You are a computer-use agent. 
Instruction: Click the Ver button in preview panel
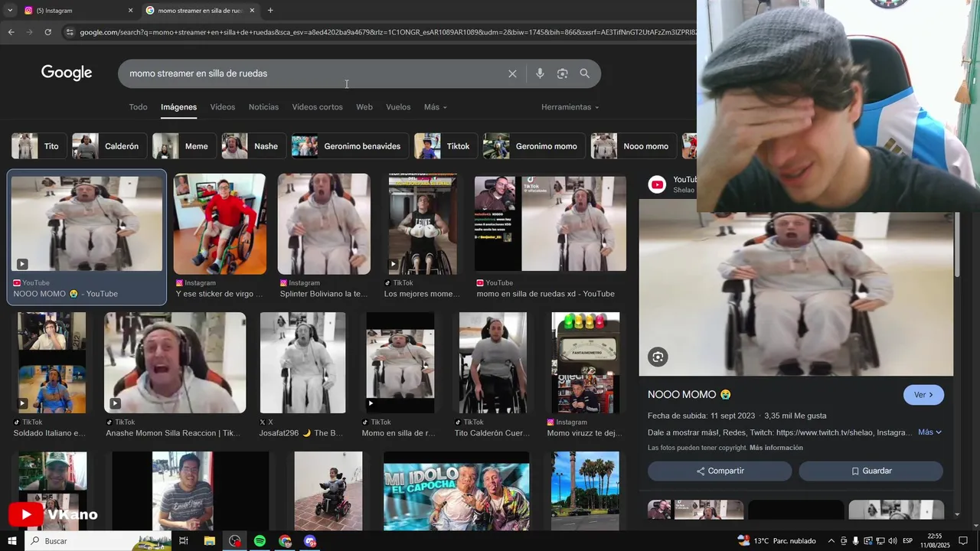click(x=923, y=395)
